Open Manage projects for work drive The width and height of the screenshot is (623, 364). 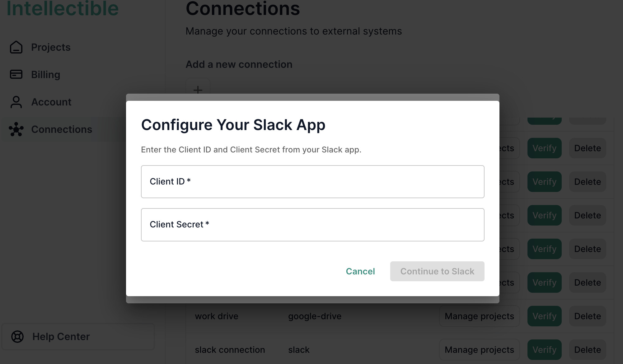click(479, 316)
